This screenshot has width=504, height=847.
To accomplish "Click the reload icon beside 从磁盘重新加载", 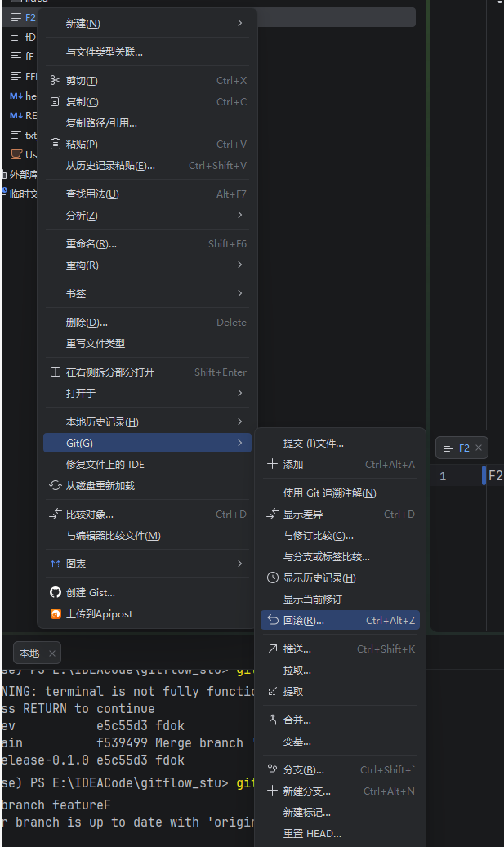I will coord(55,486).
